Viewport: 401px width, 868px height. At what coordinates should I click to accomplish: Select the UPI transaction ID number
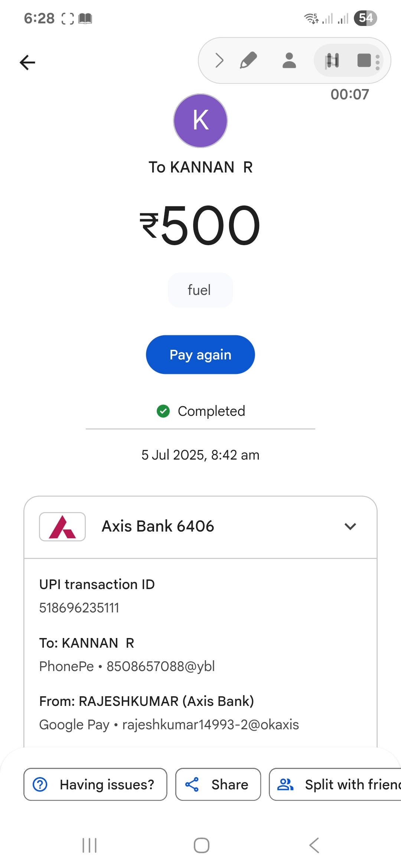click(x=79, y=608)
